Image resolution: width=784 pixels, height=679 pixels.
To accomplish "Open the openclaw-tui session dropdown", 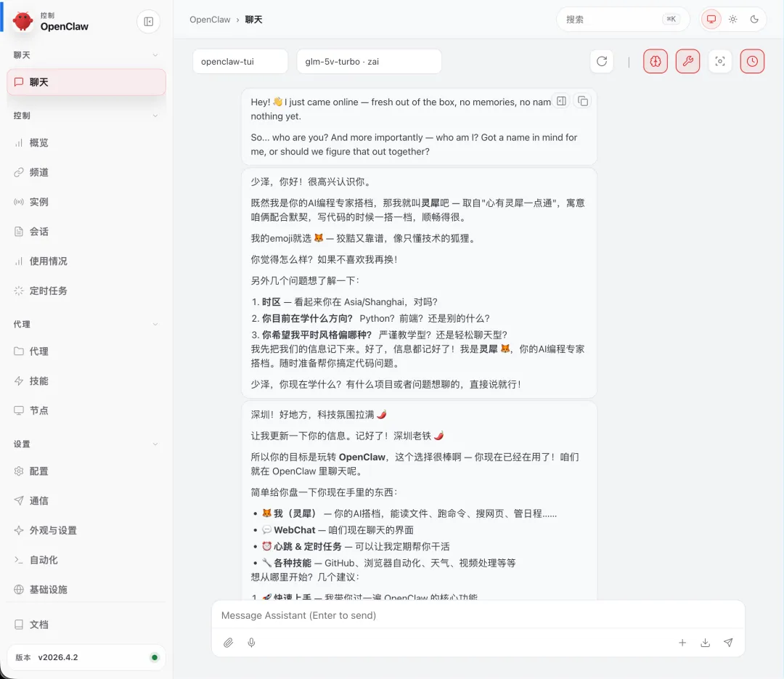I will (x=240, y=62).
